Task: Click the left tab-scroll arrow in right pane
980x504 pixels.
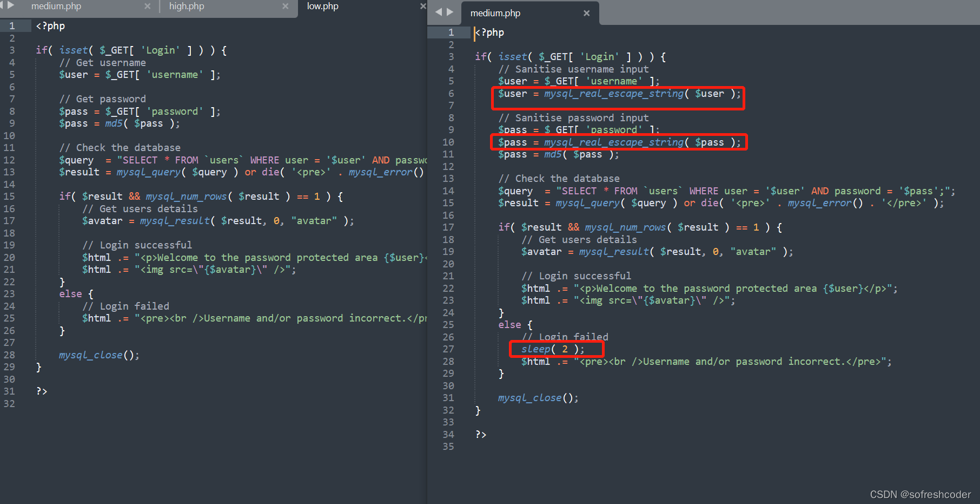Action: (x=439, y=12)
